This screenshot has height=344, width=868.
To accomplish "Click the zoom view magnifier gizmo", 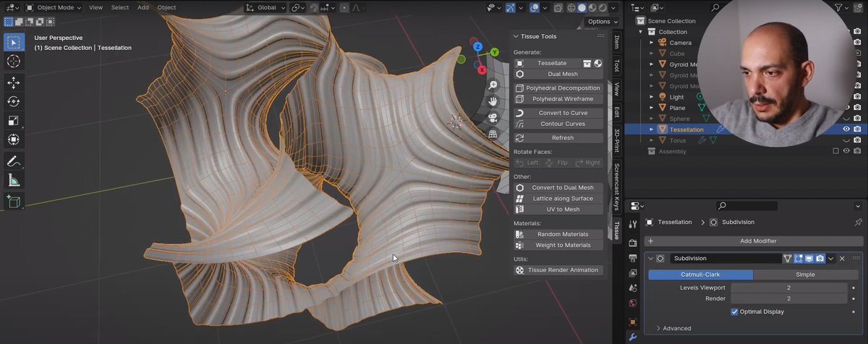I will pos(493,85).
